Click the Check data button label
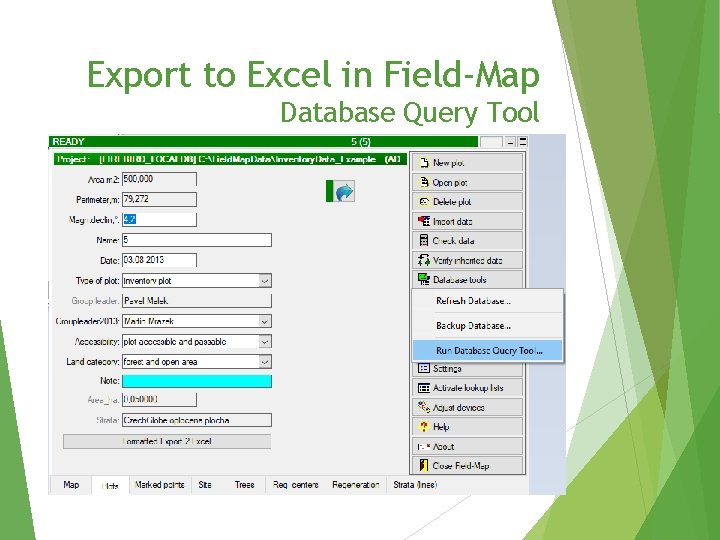 coord(454,241)
